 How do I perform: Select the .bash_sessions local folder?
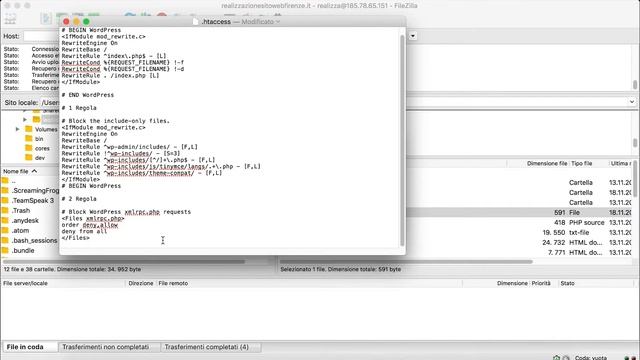pyautogui.click(x=34, y=240)
